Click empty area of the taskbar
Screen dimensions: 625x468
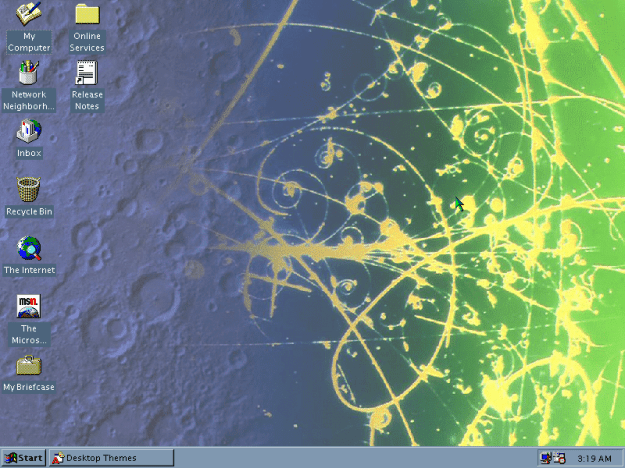350,458
